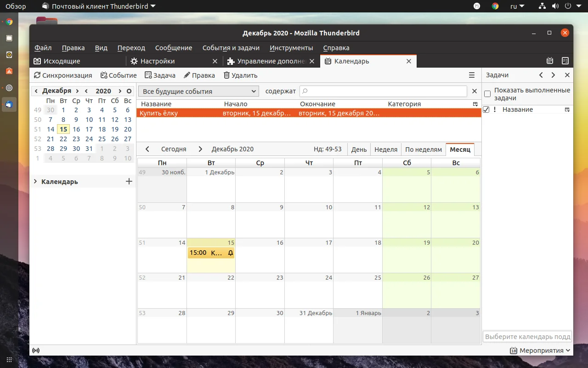The width and height of the screenshot is (588, 368).
Task: Open the Thunderbird hamburger application menu
Action: pyautogui.click(x=472, y=75)
